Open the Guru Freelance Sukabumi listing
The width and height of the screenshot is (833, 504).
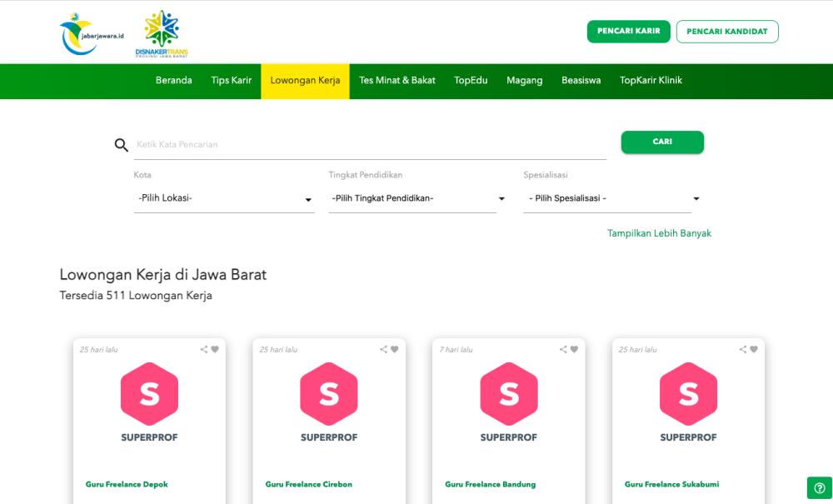pos(671,484)
